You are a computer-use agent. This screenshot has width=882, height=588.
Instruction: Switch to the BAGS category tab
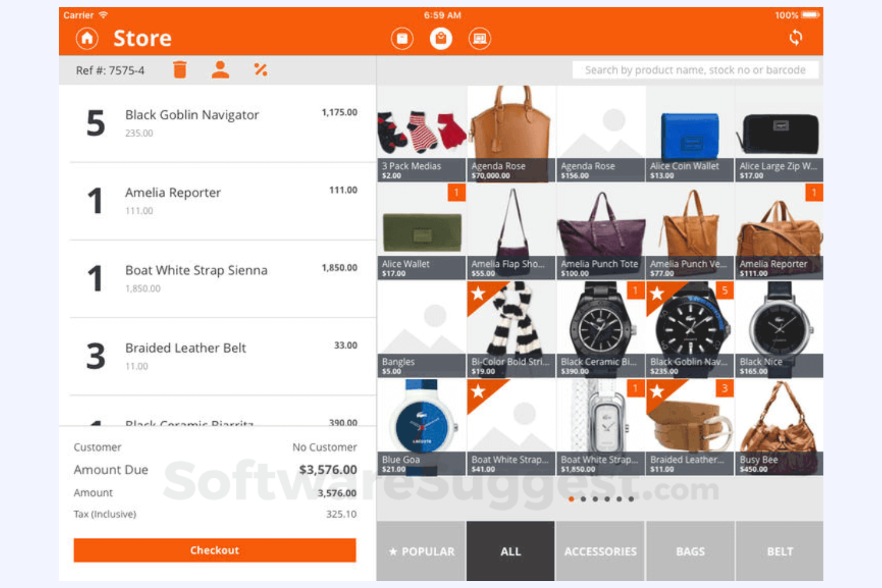[690, 550]
